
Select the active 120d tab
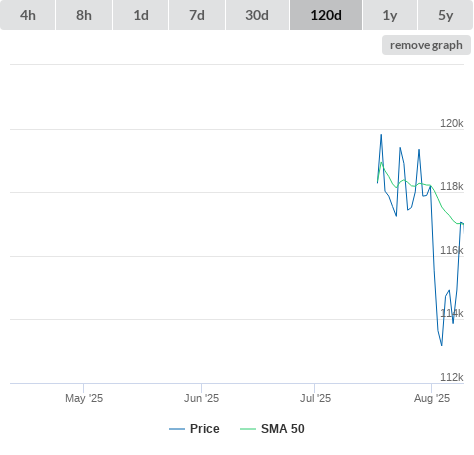326,15
